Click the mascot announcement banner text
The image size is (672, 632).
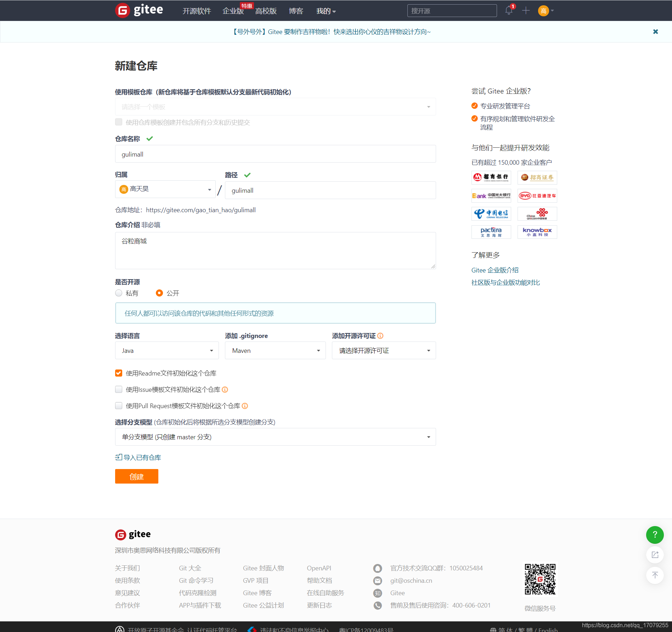coord(331,32)
